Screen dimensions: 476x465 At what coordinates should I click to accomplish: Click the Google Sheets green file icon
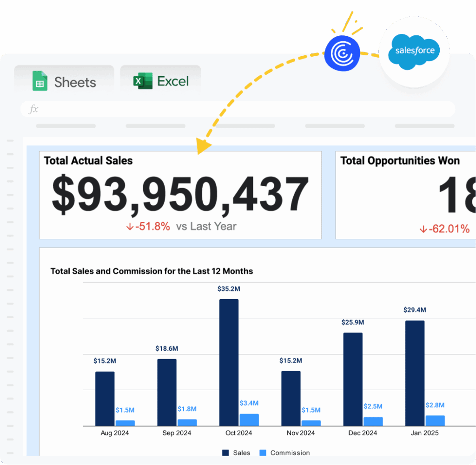(40, 81)
